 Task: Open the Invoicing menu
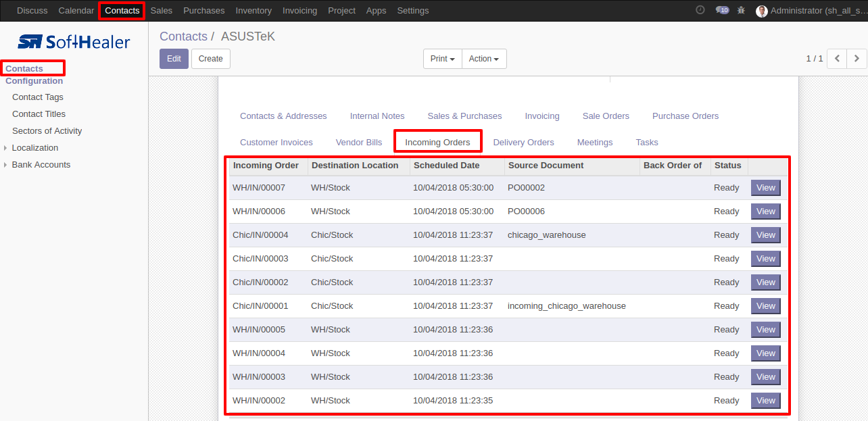(x=299, y=11)
